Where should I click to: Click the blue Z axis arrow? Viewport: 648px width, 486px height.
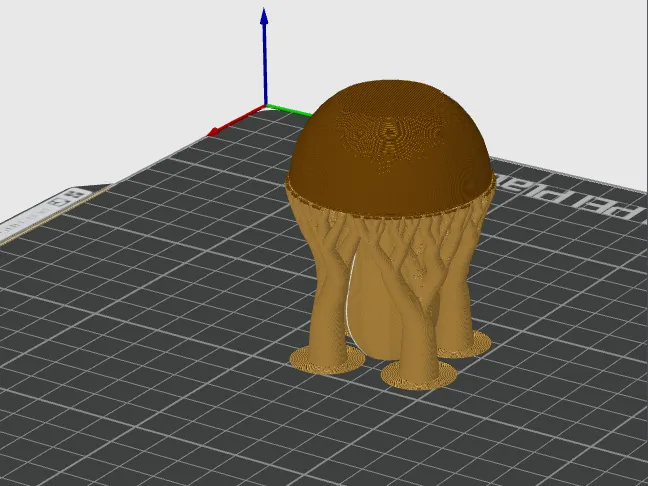tap(264, 57)
